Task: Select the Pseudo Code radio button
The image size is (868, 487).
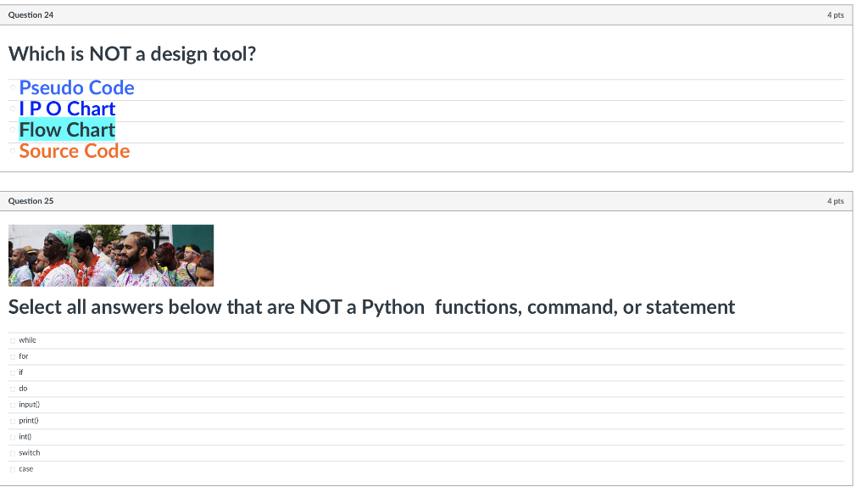Action: [x=13, y=87]
